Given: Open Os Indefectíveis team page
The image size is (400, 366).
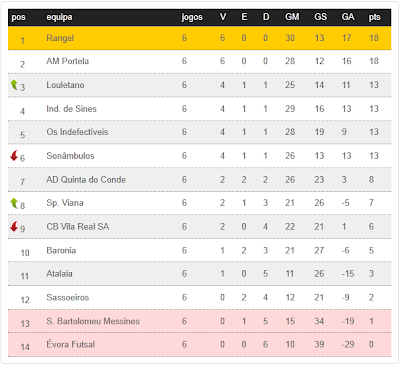Looking at the screenshot, I should pyautogui.click(x=77, y=132).
